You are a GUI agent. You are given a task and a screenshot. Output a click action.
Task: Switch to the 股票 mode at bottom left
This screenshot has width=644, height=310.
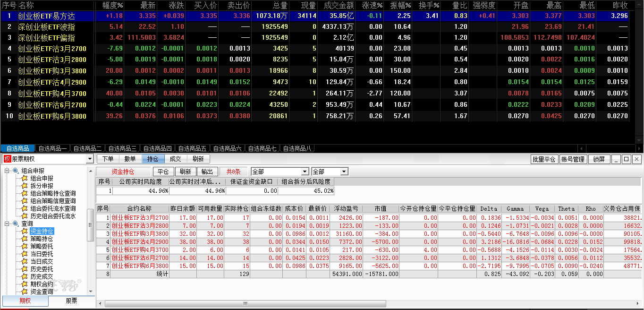pyautogui.click(x=71, y=301)
